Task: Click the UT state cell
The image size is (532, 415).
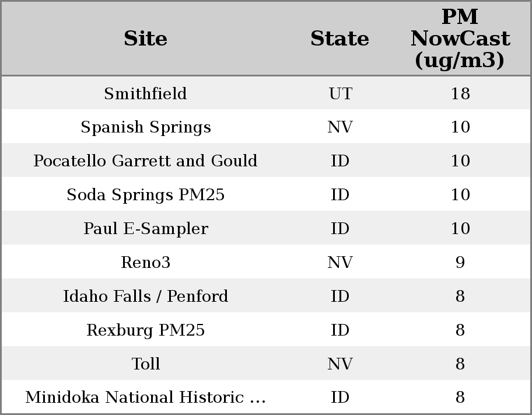Action: (x=340, y=93)
